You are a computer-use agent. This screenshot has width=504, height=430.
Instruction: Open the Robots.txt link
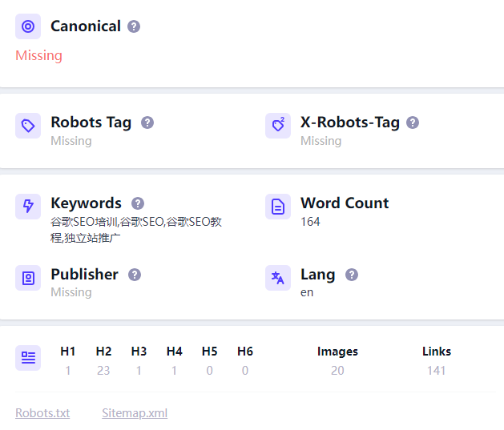42,413
